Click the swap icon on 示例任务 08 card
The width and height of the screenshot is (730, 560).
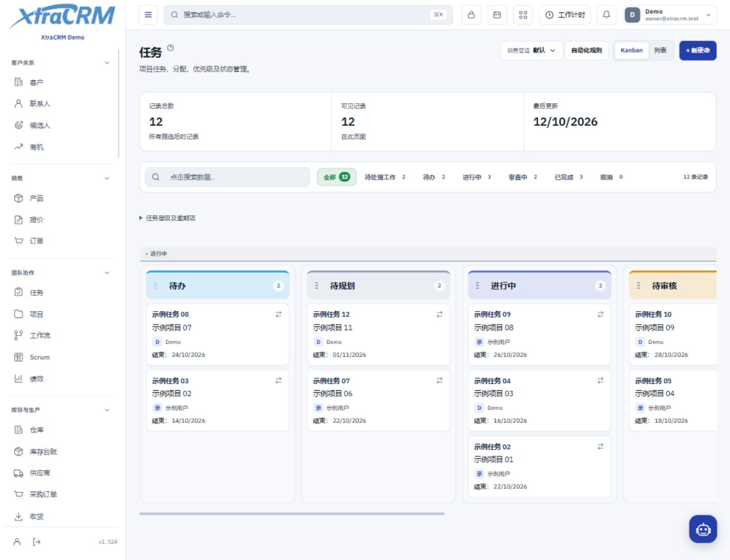coord(279,314)
